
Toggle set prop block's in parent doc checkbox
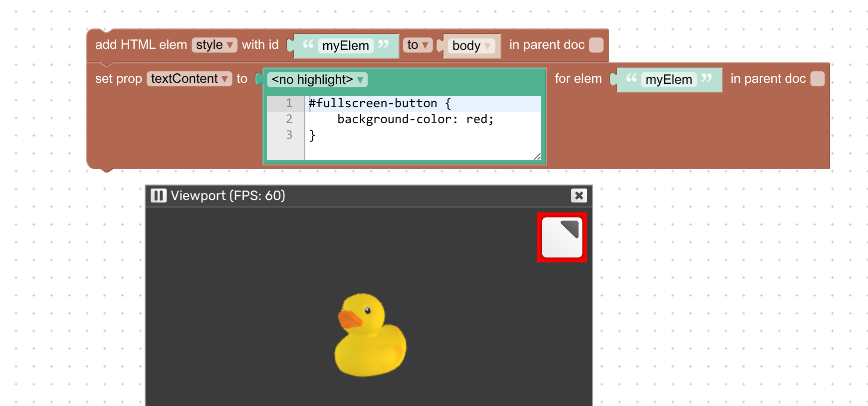[x=817, y=79]
